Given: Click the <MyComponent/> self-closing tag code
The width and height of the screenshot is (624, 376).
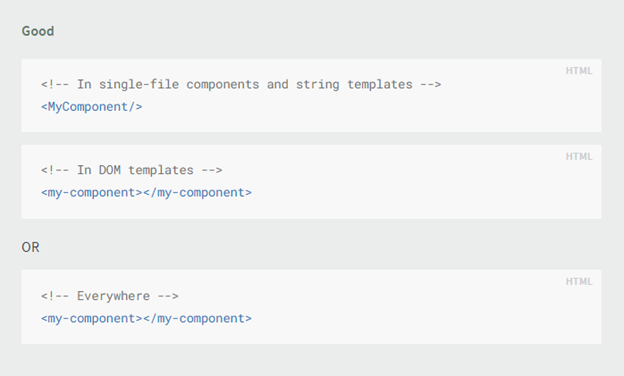Looking at the screenshot, I should click(92, 107).
